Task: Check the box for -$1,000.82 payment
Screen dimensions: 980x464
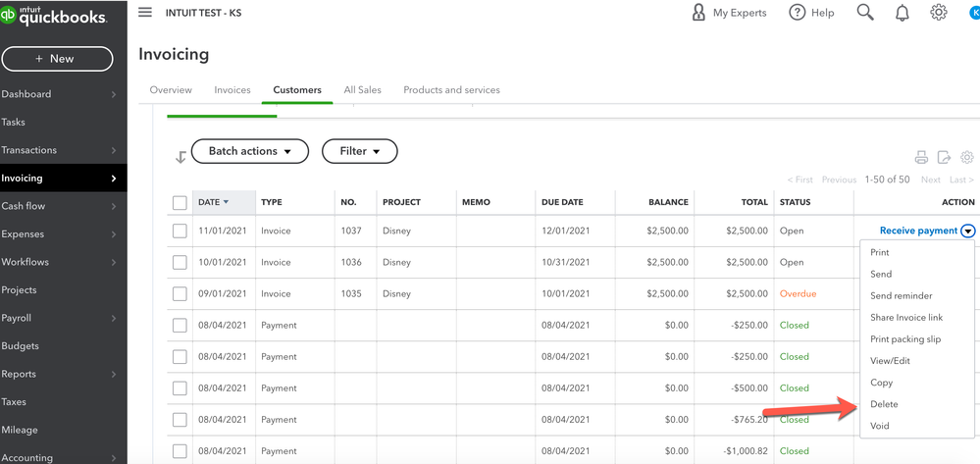Action: click(x=180, y=451)
